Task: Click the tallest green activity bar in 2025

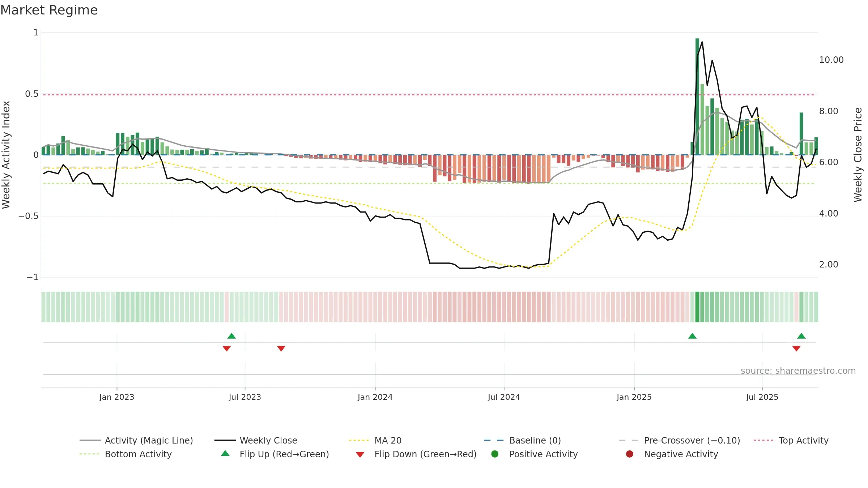Action: click(x=697, y=97)
